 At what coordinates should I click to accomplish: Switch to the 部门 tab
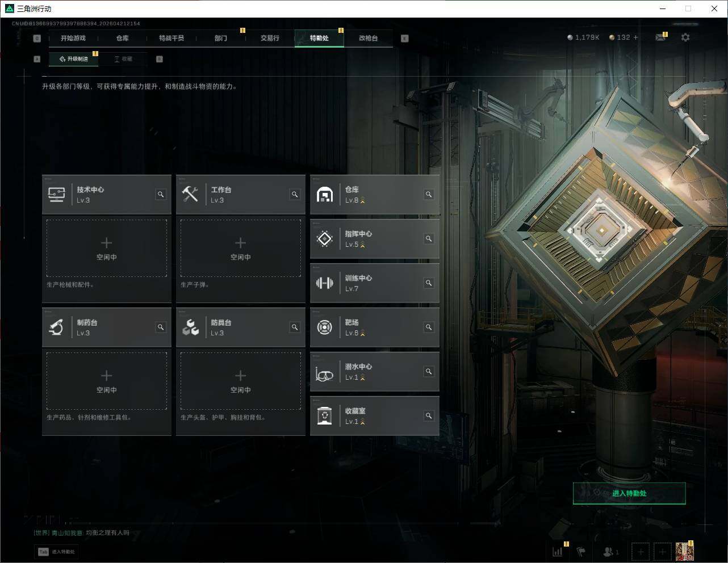click(221, 38)
